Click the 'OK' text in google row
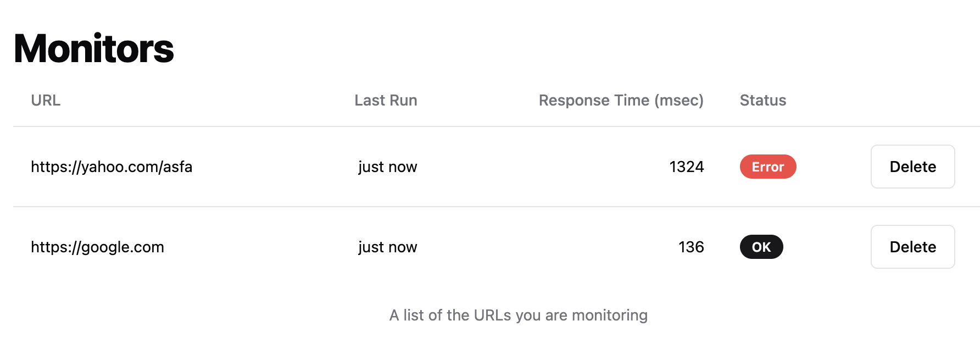The width and height of the screenshot is (980, 343). click(x=761, y=247)
